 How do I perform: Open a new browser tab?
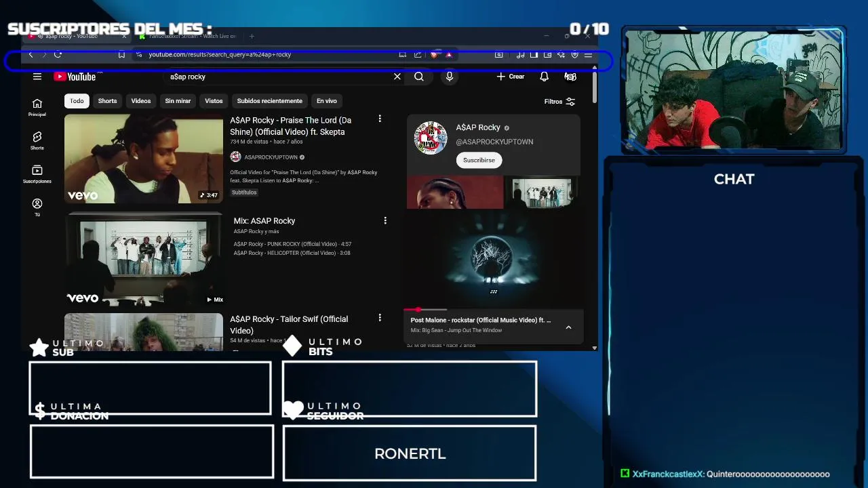pos(252,36)
